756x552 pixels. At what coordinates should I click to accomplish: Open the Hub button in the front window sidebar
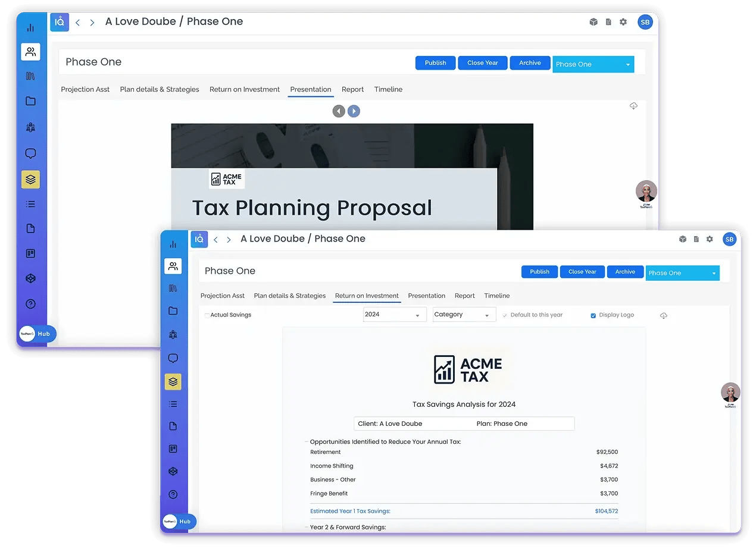point(179,522)
